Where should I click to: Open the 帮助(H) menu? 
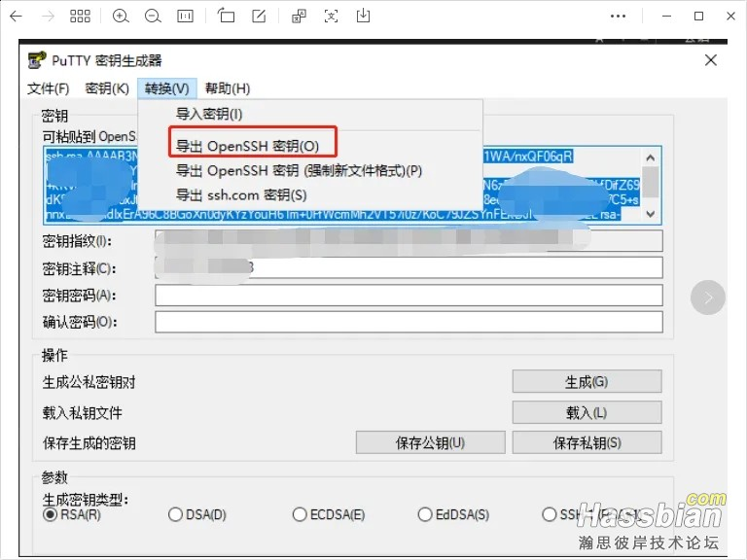point(228,88)
